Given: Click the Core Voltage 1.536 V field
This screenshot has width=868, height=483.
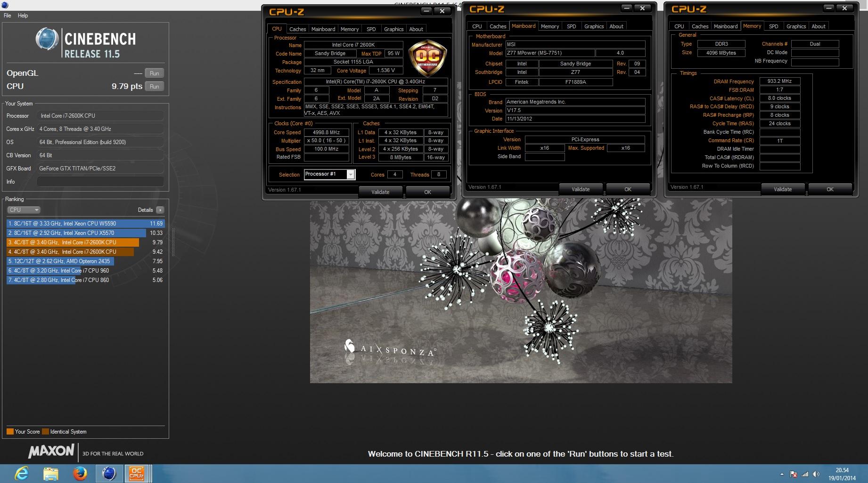Looking at the screenshot, I should point(386,71).
